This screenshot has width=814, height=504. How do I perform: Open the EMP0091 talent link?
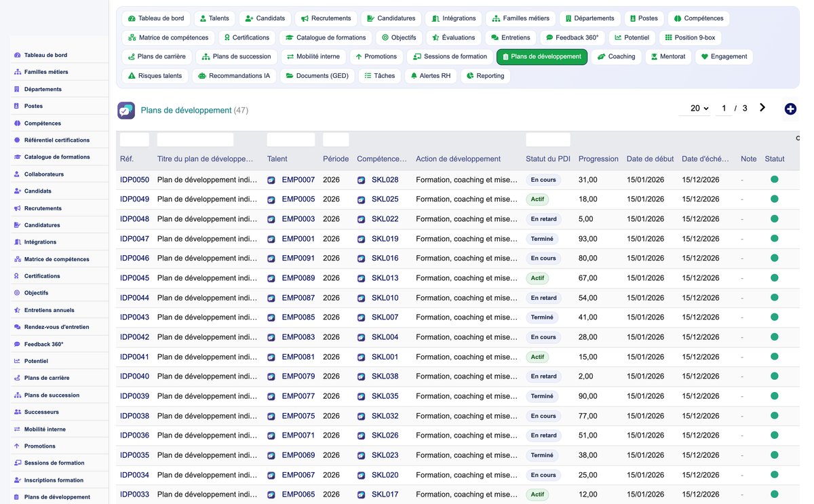(298, 258)
